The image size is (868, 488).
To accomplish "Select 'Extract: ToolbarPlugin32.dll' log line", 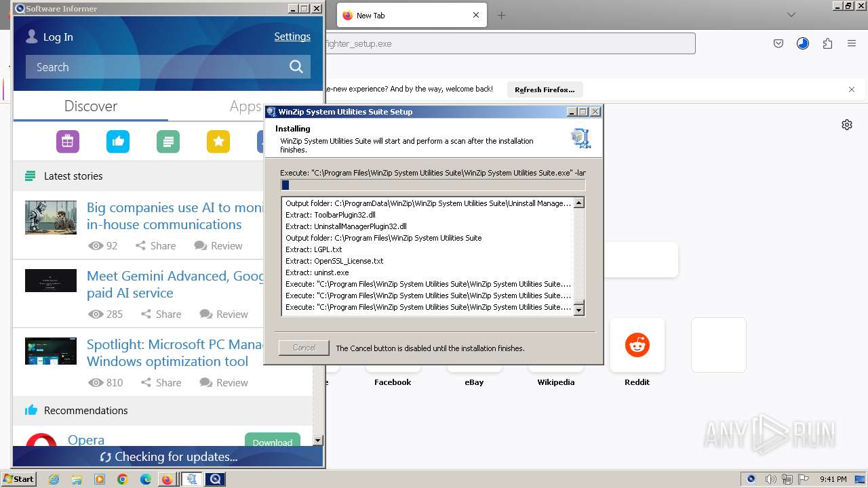I will pyautogui.click(x=330, y=215).
